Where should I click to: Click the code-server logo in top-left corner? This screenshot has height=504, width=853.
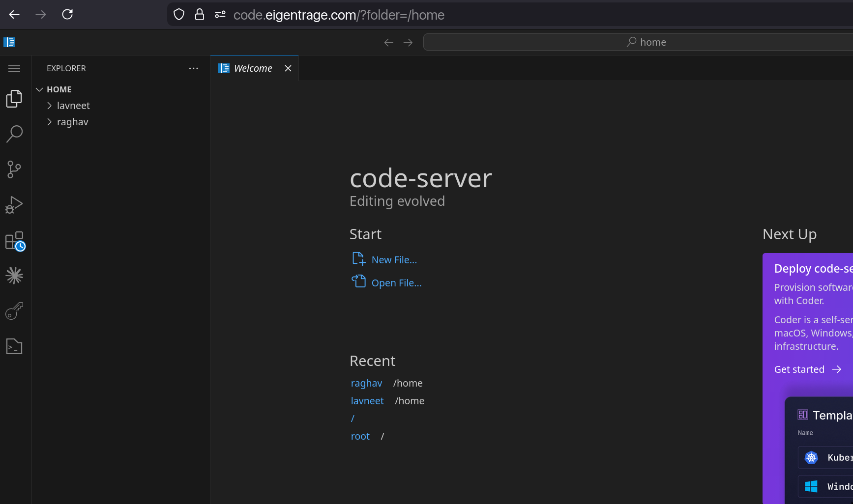(9, 42)
